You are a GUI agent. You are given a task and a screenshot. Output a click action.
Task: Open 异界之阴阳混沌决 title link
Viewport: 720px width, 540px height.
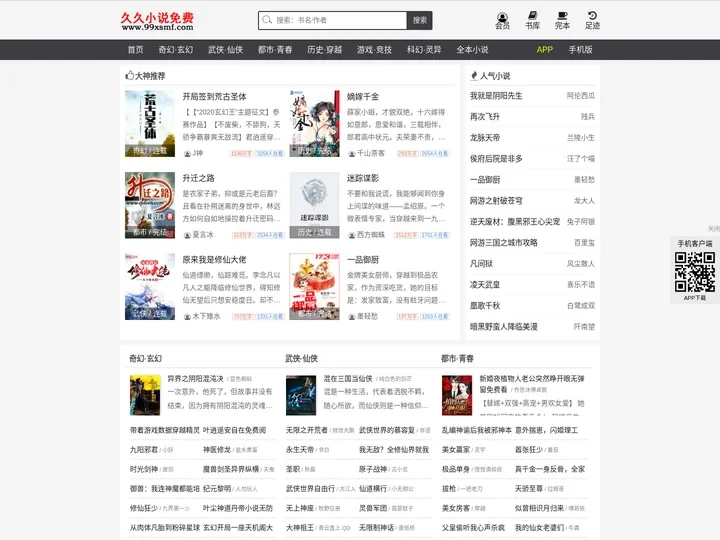point(195,379)
